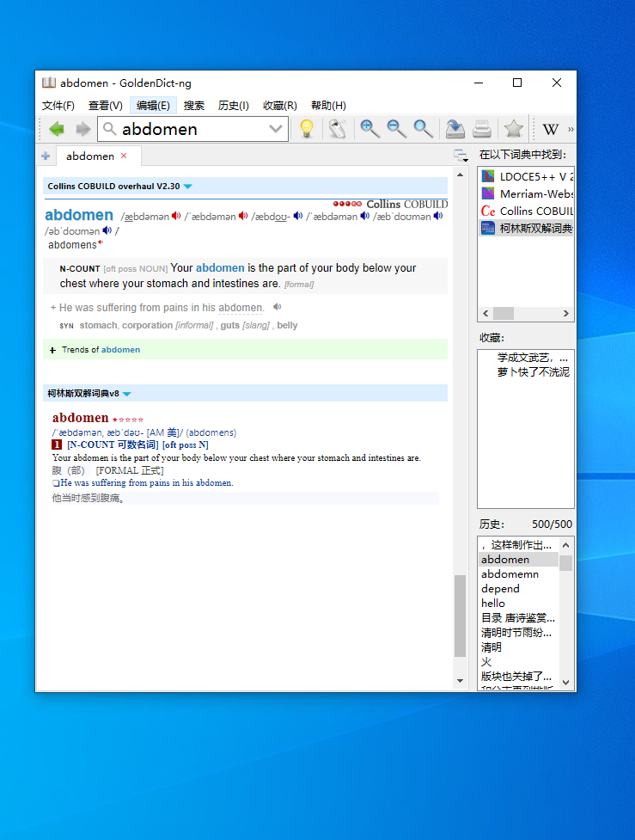Collapse the 柯林斯双解词典v8 dictionary arrow
The width and height of the screenshot is (635, 840).
(x=127, y=394)
